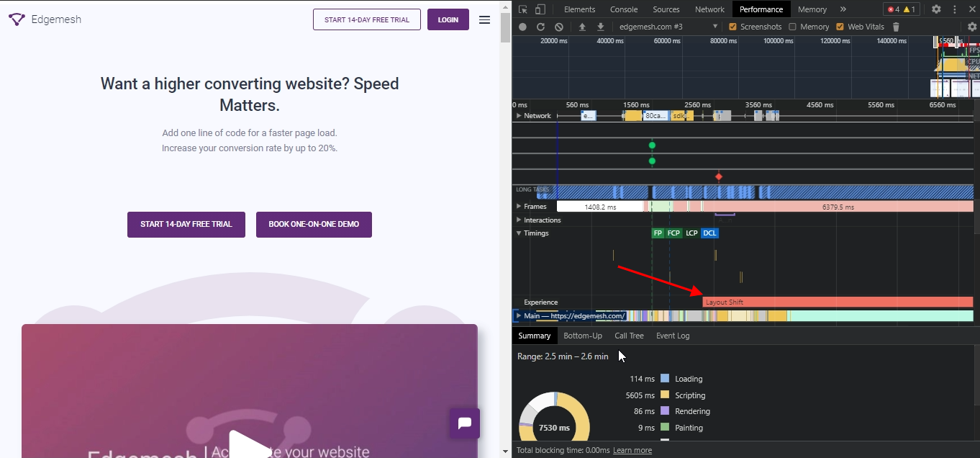This screenshot has height=458, width=980.
Task: Enable the Memory checkbox
Action: pos(792,27)
